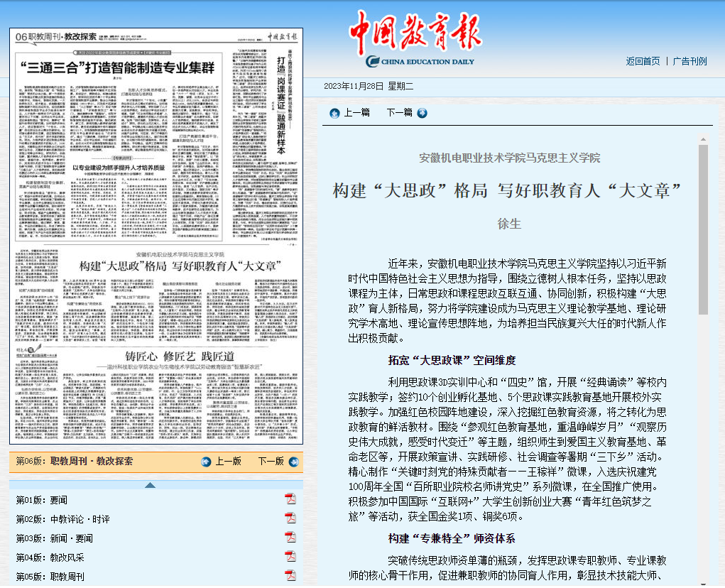Open 以专业建设为抓手提升人才培养质量 article in thumbnail

point(119,168)
